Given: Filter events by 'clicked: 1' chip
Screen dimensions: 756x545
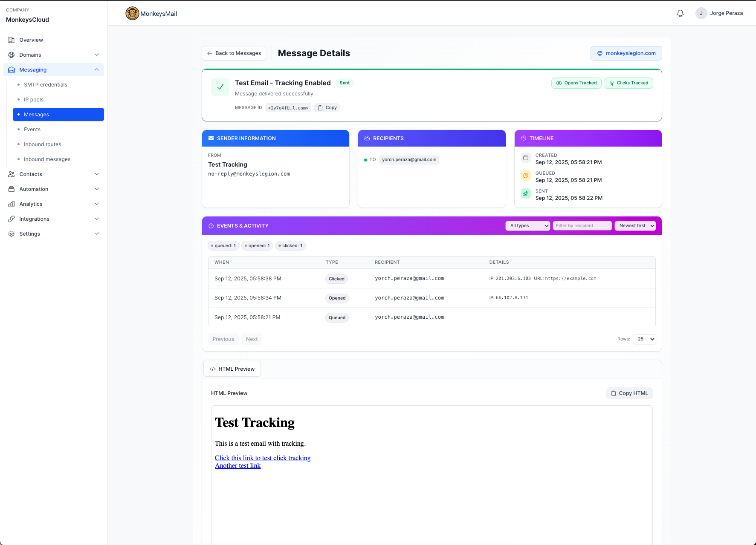Looking at the screenshot, I should (x=290, y=246).
